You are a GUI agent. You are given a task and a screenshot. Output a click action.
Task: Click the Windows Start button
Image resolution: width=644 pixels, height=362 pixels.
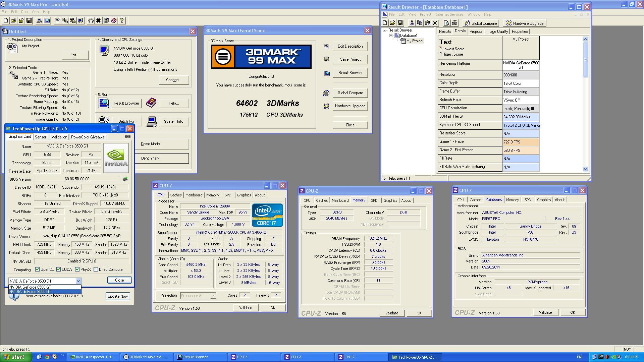pyautogui.click(x=16, y=357)
